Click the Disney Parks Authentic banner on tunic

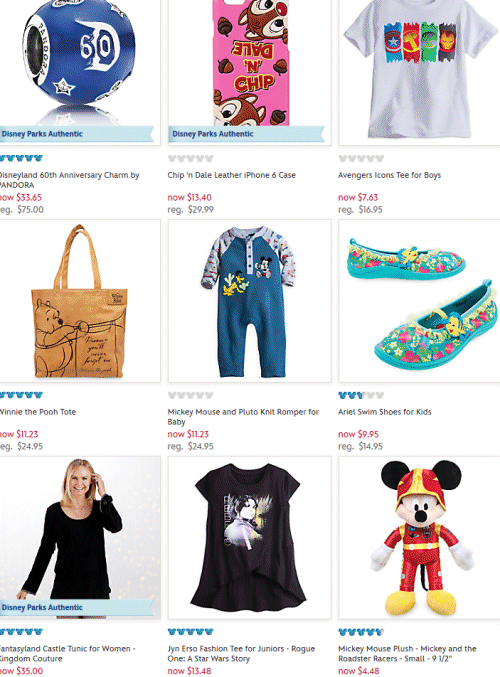click(x=77, y=607)
